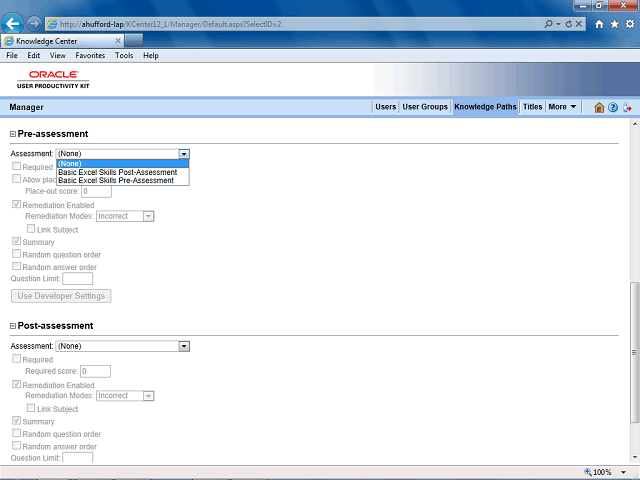Open the Knowledge Paths section
The width and height of the screenshot is (640, 480).
coord(485,107)
